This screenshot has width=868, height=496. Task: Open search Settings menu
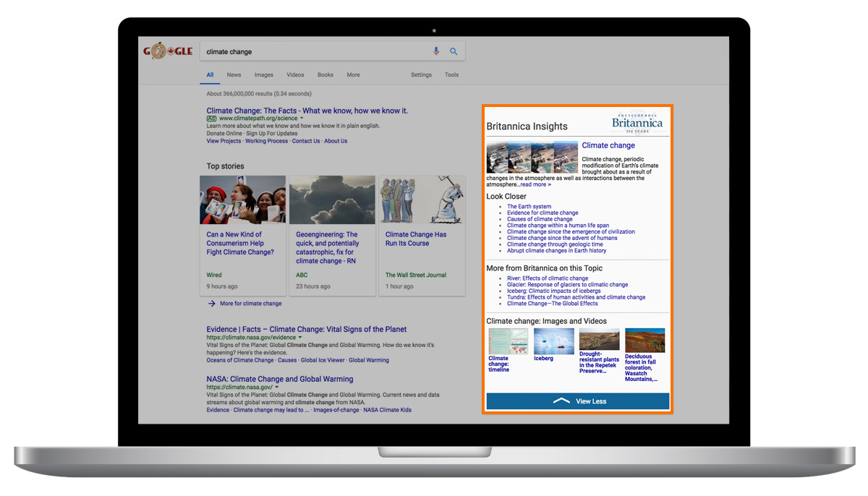point(421,74)
